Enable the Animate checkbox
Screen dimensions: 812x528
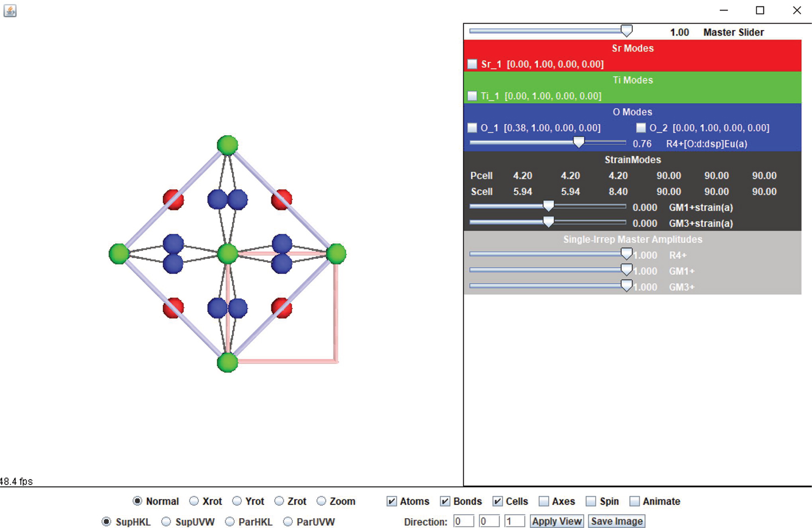(635, 501)
